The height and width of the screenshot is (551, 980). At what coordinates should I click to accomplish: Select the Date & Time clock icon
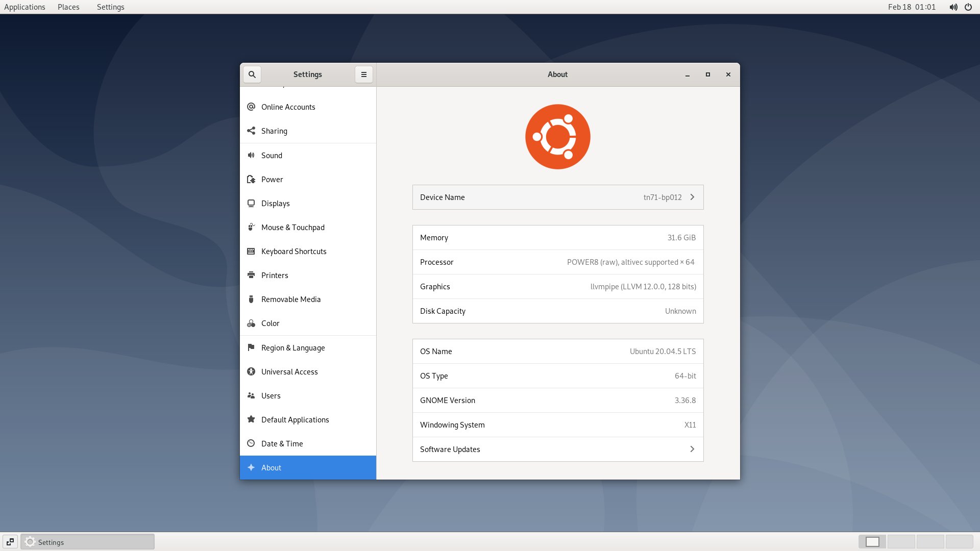click(251, 443)
